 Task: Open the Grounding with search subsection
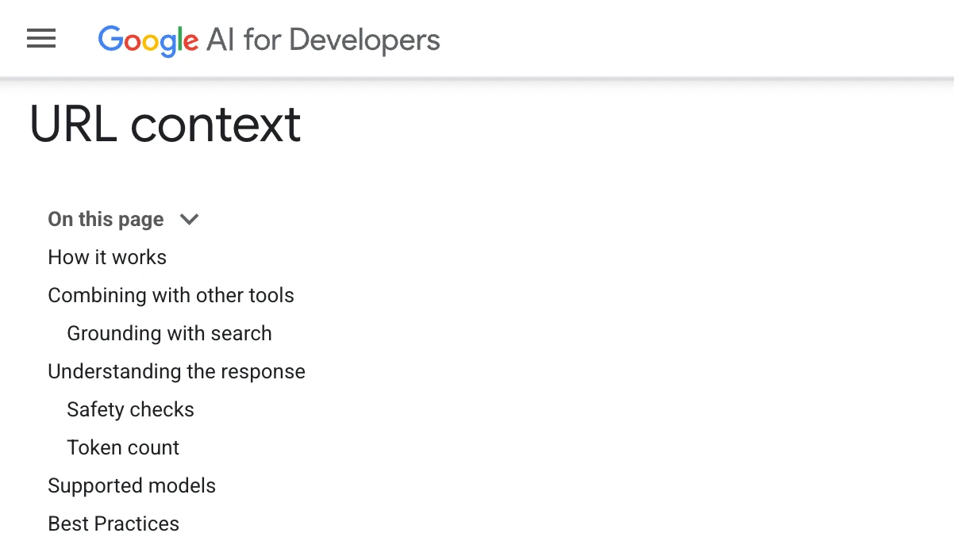click(169, 333)
